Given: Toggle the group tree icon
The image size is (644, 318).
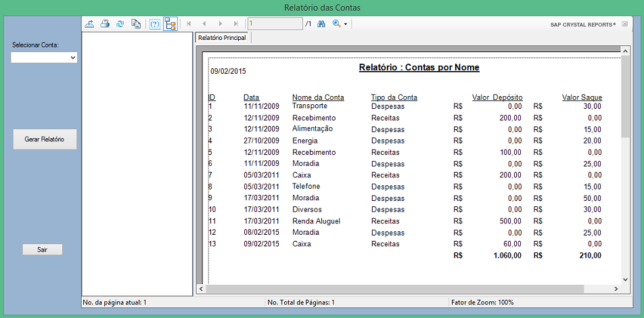Looking at the screenshot, I should [x=170, y=24].
